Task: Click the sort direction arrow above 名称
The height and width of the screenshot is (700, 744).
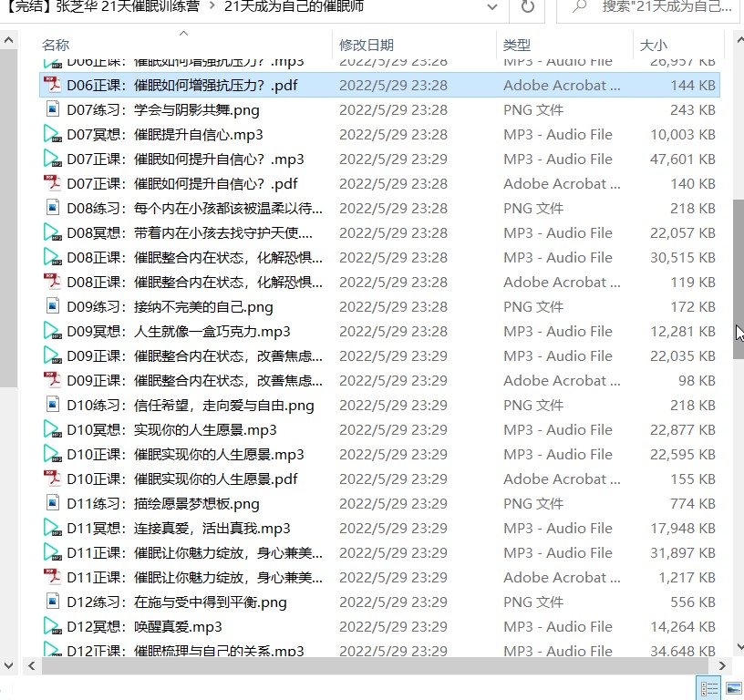Action: 183,33
